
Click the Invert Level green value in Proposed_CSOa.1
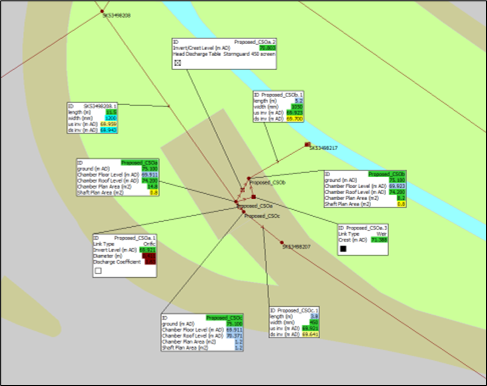148,250
